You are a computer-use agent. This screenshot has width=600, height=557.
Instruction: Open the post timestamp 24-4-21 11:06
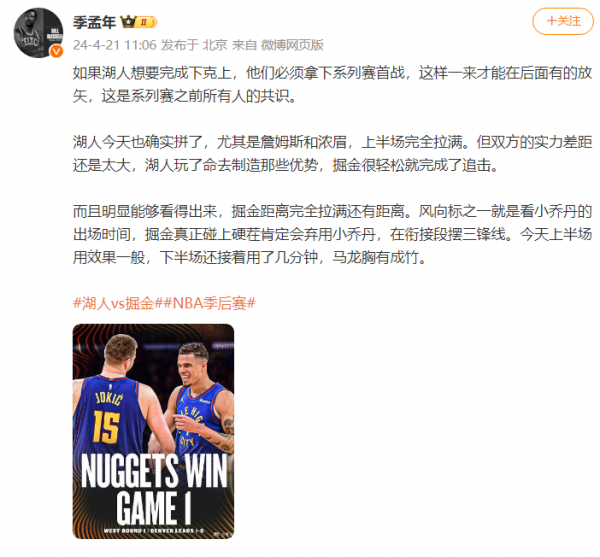(115, 45)
